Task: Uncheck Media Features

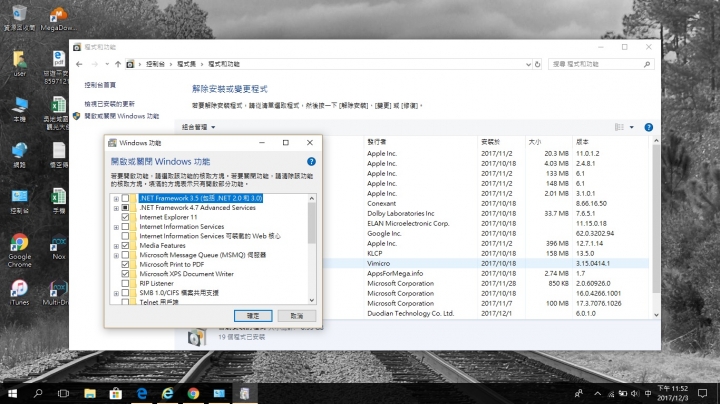Action: point(125,246)
